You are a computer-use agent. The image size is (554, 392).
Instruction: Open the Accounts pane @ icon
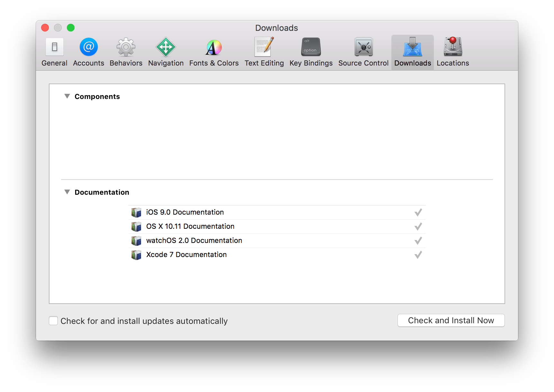[89, 47]
